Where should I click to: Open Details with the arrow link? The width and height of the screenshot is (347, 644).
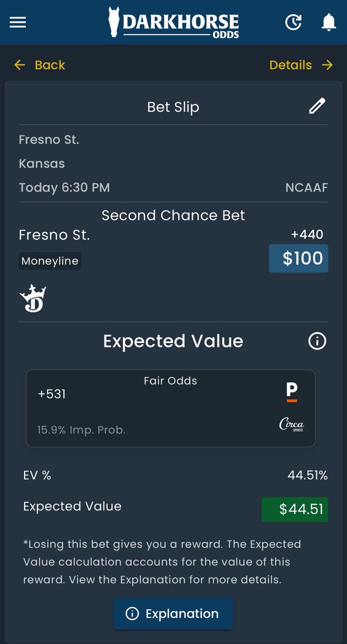301,65
